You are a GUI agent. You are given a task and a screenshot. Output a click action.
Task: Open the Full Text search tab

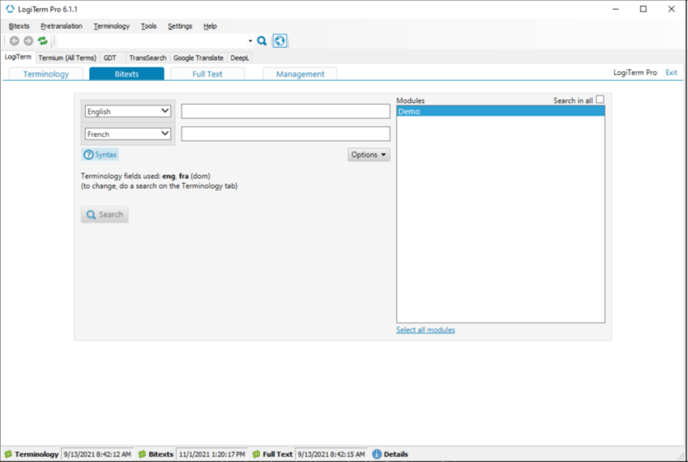207,74
